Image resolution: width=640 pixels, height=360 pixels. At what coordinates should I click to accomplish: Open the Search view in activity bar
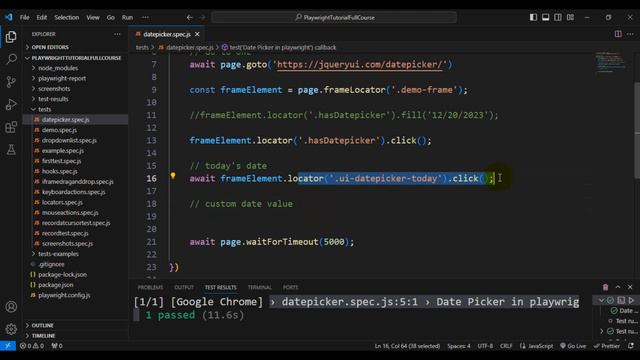click(11, 59)
